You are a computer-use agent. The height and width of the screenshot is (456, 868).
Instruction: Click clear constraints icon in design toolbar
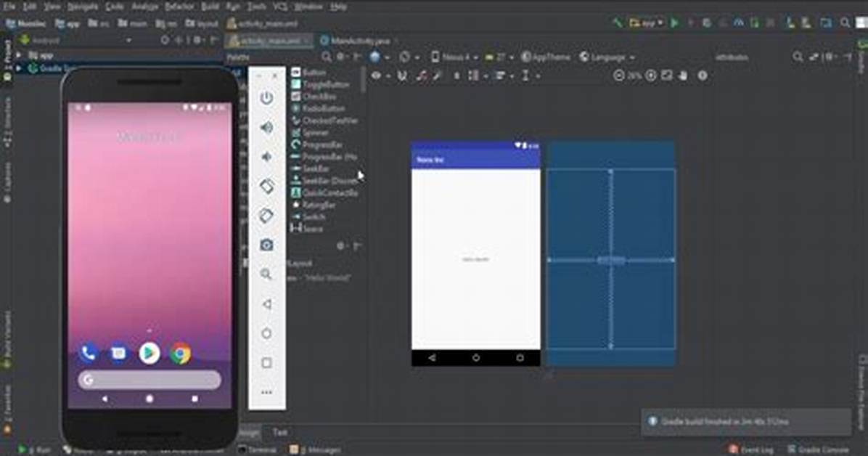[421, 76]
